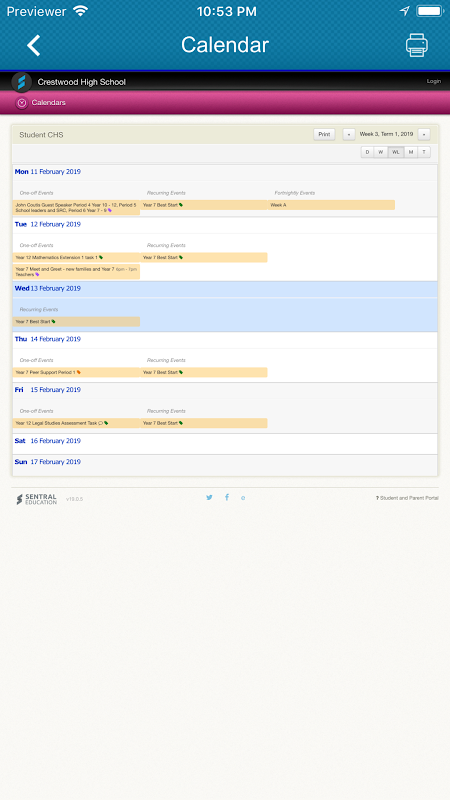Open Student and Parent Portal help link
The height and width of the screenshot is (800, 450).
(x=407, y=498)
